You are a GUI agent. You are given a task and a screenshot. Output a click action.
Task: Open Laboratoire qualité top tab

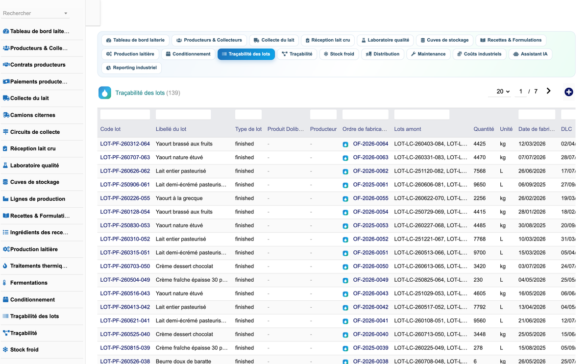(x=385, y=40)
